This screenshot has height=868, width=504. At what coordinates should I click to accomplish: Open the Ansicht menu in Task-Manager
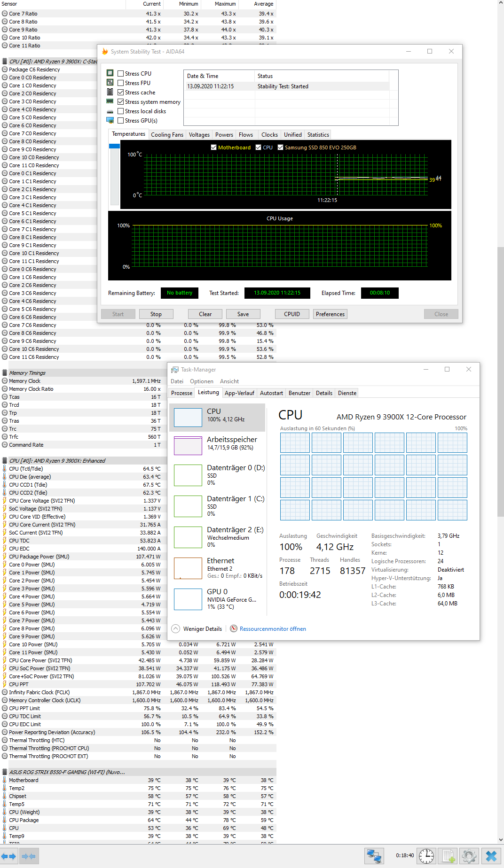(229, 381)
